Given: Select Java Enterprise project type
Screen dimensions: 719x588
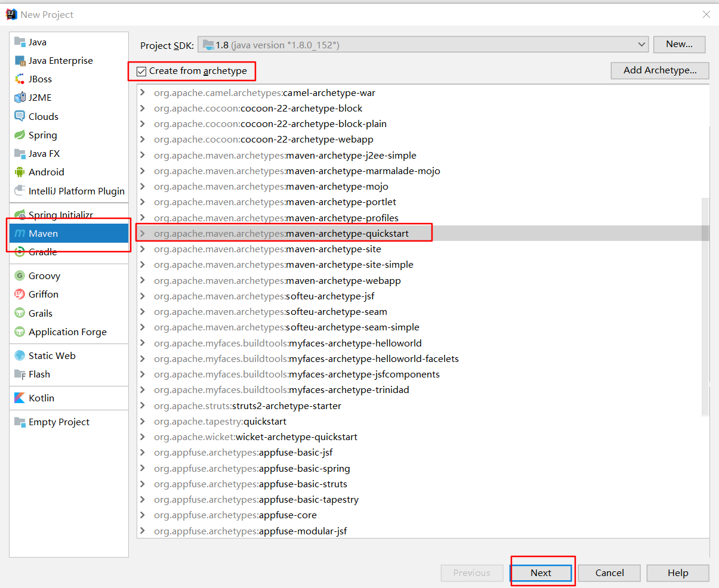Looking at the screenshot, I should tap(69, 61).
